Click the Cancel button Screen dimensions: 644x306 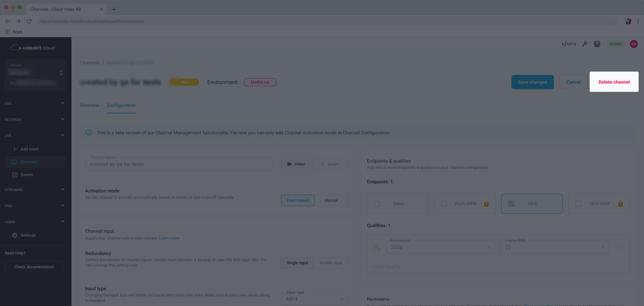573,82
